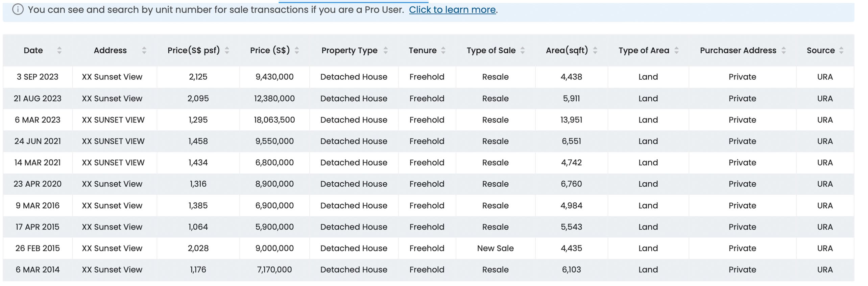Click the 6 MAR 2014 date cell
This screenshot has height=286, width=868.
point(38,270)
